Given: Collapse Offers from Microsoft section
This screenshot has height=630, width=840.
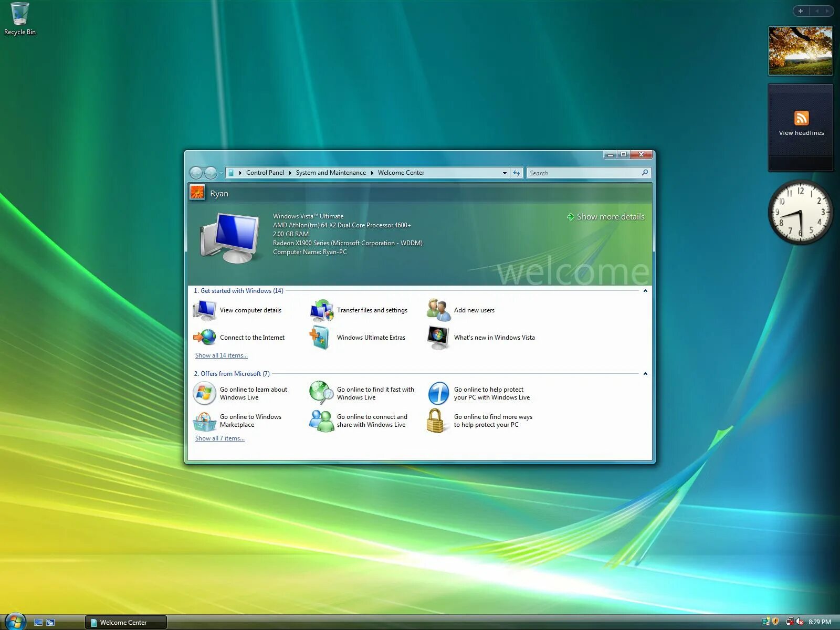Looking at the screenshot, I should (645, 374).
